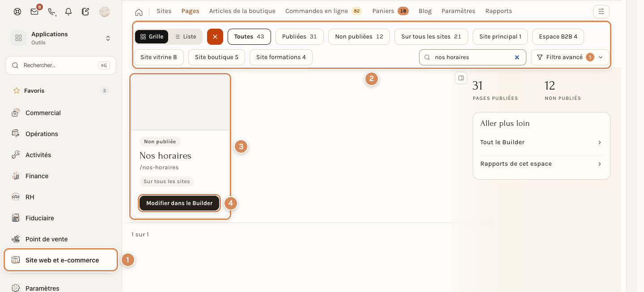
Task: Filter by Site principal 1
Action: (500, 37)
